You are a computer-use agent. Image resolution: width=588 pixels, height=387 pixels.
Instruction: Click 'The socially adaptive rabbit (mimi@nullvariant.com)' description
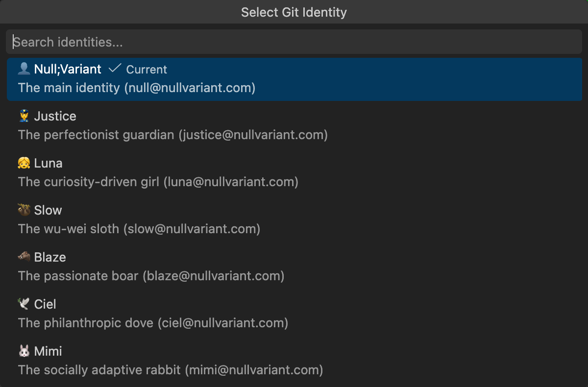point(171,370)
